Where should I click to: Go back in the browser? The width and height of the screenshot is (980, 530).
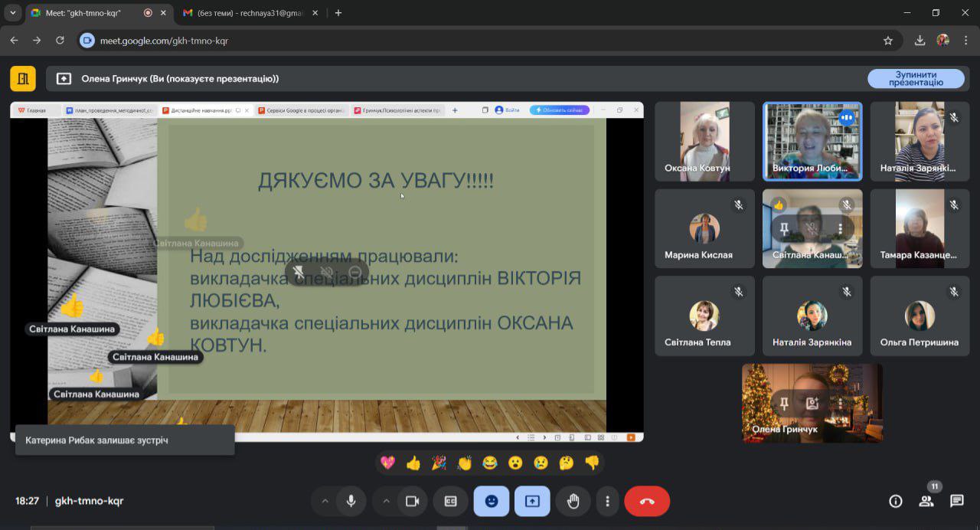click(x=14, y=41)
